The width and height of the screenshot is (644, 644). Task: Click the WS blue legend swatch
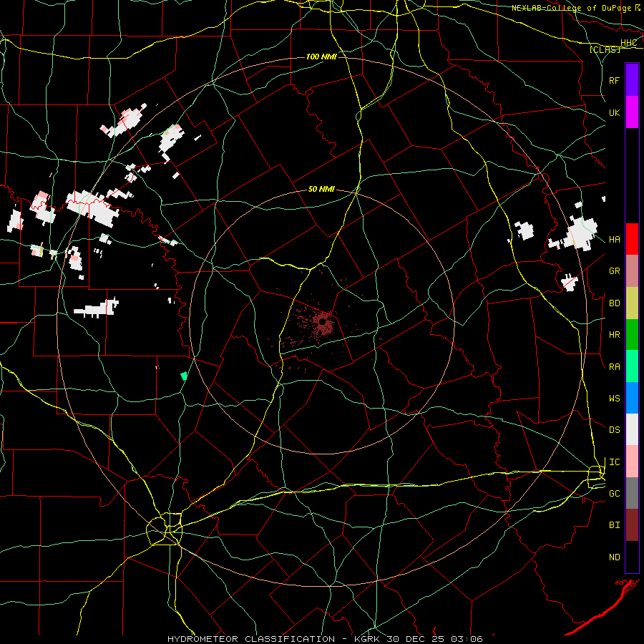(632, 398)
